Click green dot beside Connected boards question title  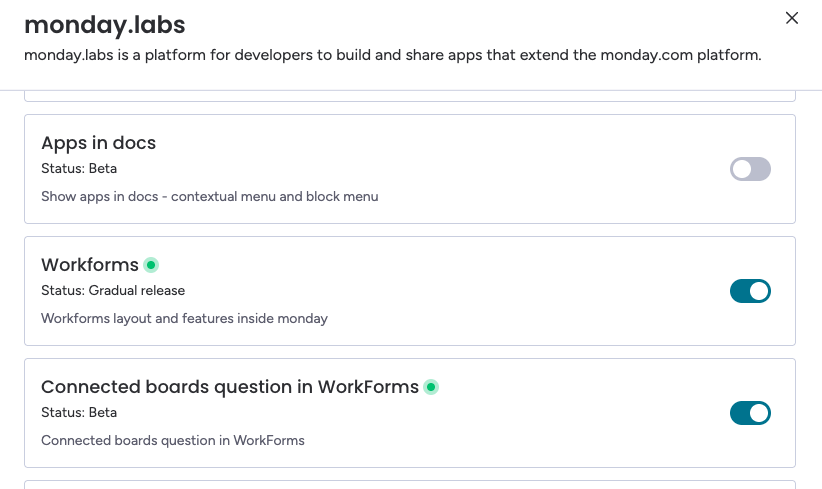coord(431,387)
